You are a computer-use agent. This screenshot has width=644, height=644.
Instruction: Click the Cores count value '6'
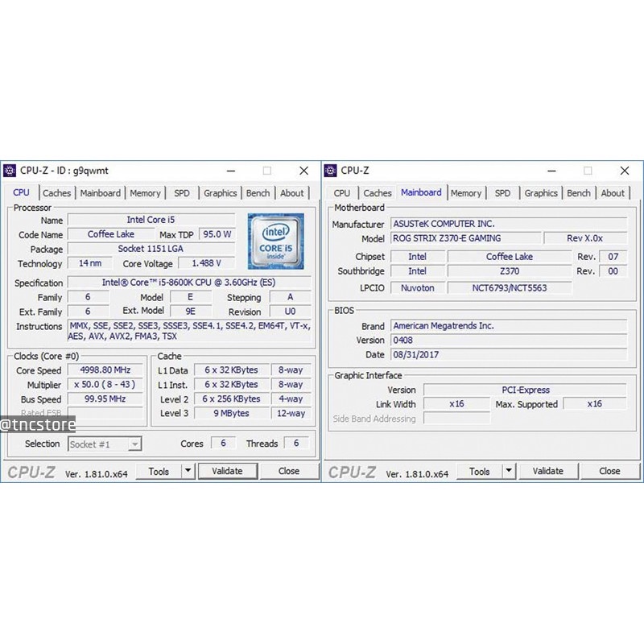click(x=223, y=443)
